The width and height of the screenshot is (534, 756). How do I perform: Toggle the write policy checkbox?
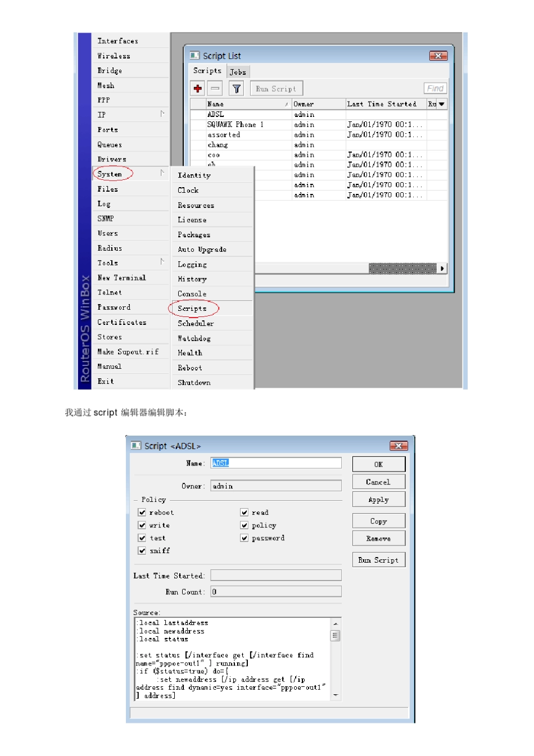(142, 525)
